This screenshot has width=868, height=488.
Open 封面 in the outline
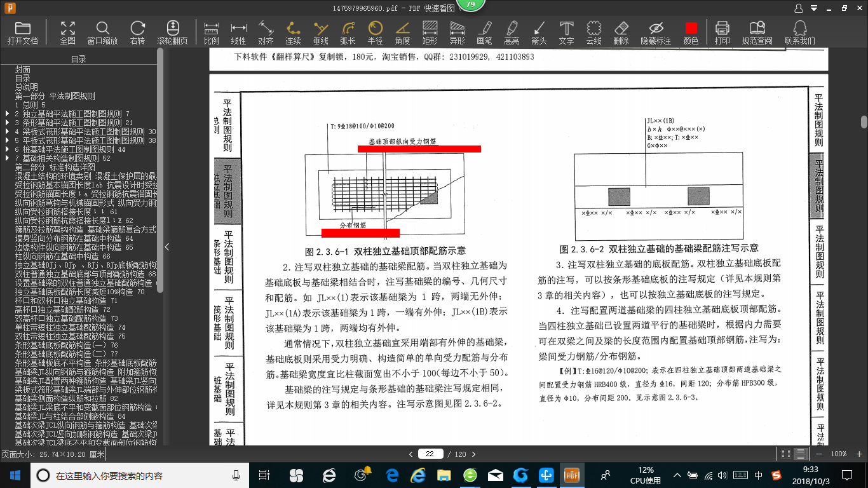click(23, 70)
